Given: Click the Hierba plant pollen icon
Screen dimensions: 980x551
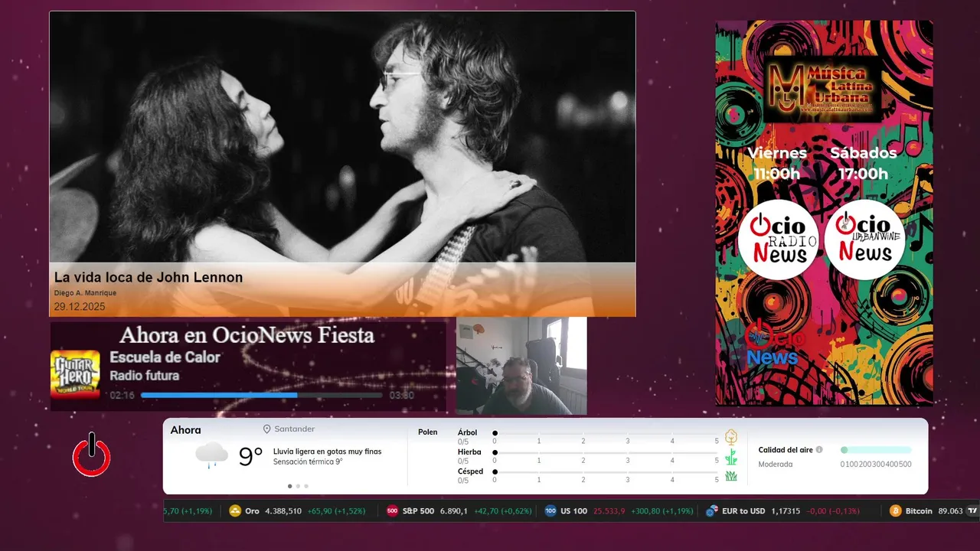Looking at the screenshot, I should click(x=731, y=457).
